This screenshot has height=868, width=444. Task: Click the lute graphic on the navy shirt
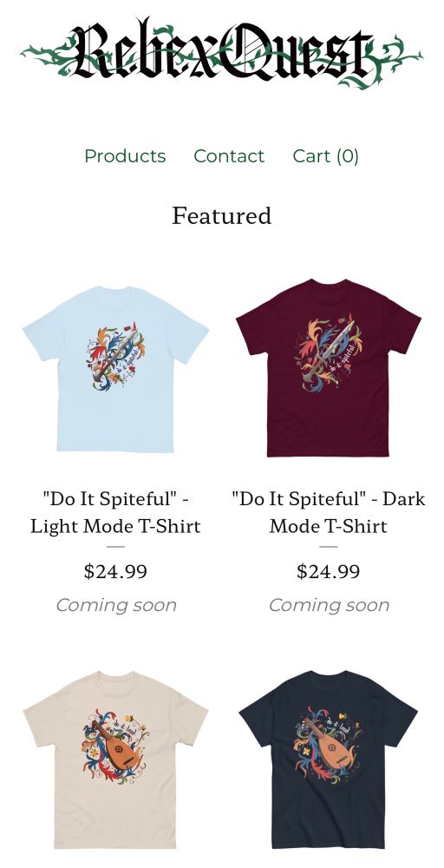(329, 745)
